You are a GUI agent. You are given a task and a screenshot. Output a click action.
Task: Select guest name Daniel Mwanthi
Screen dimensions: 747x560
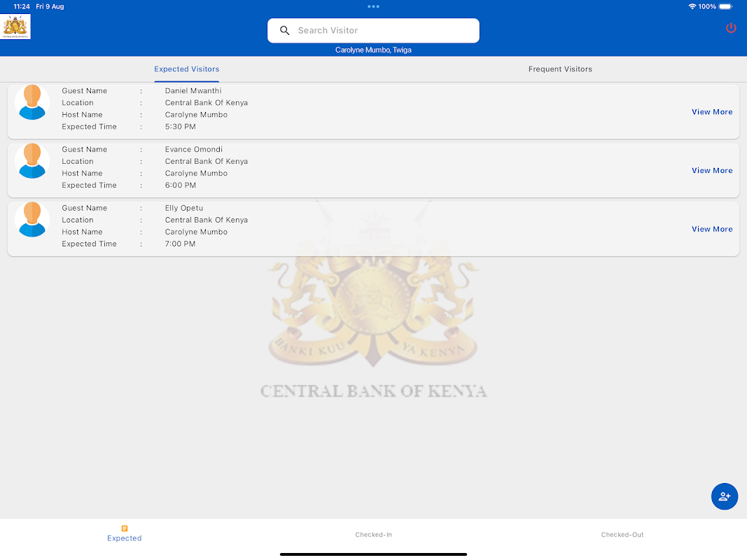193,90
